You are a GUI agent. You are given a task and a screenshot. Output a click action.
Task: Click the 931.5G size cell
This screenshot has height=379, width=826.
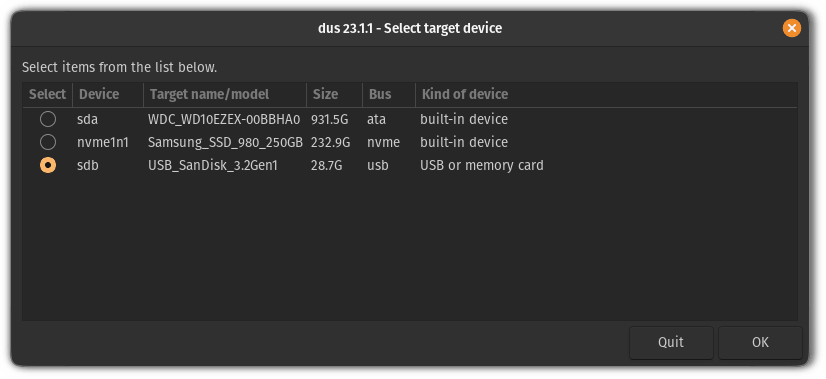(330, 120)
